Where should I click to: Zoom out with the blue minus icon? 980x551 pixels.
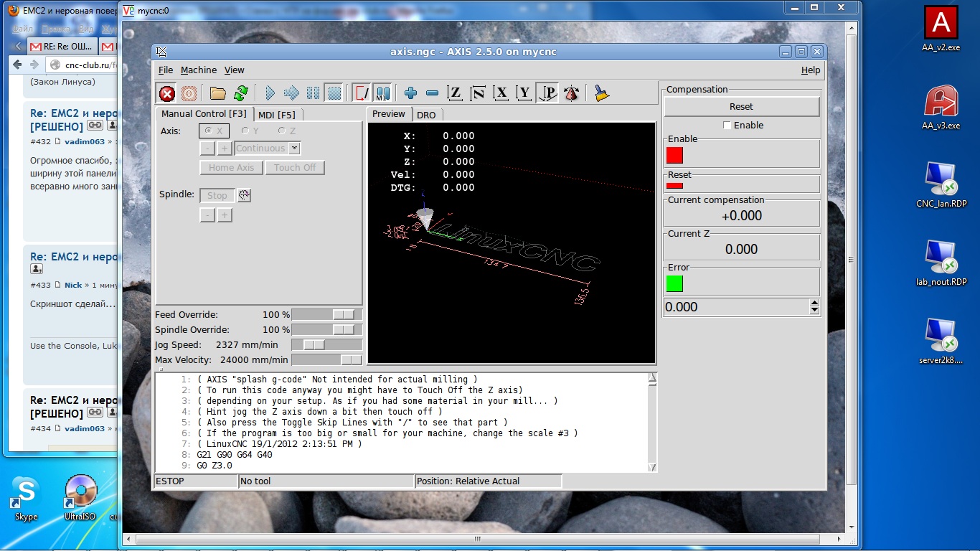[x=432, y=93]
